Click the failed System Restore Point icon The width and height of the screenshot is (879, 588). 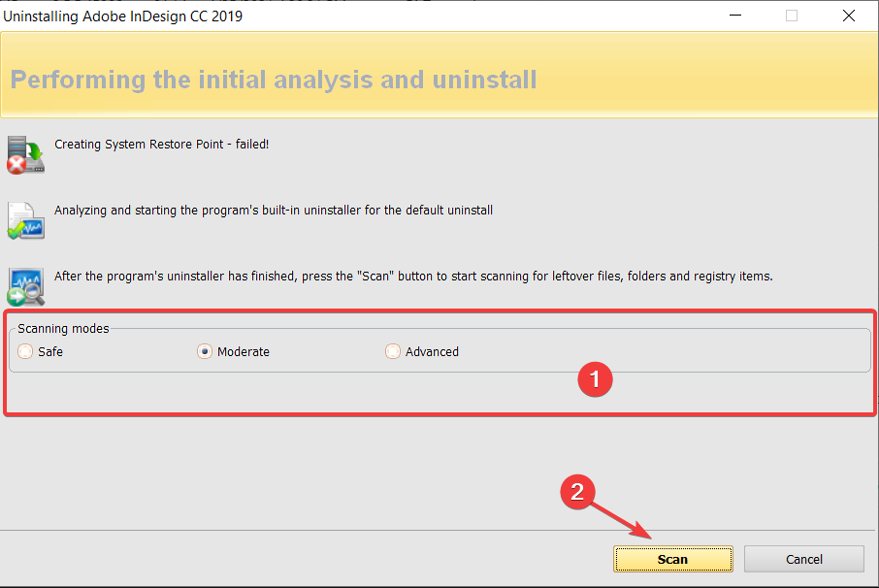click(26, 154)
